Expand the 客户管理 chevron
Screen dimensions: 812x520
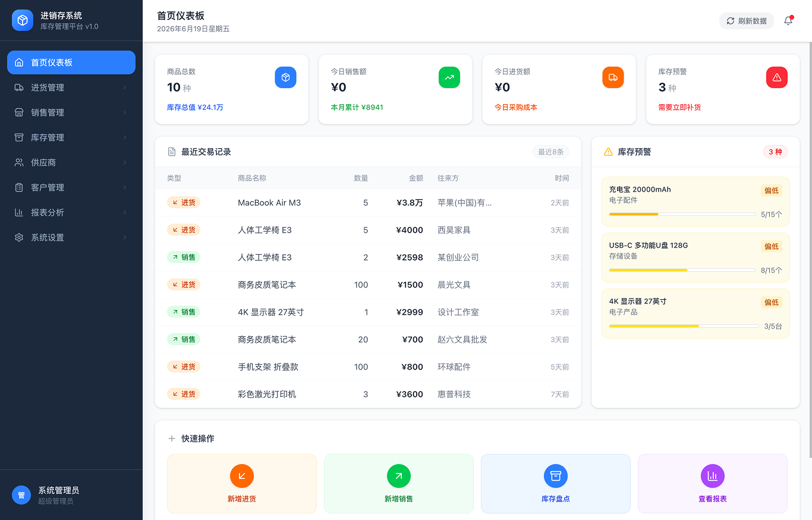pos(125,187)
